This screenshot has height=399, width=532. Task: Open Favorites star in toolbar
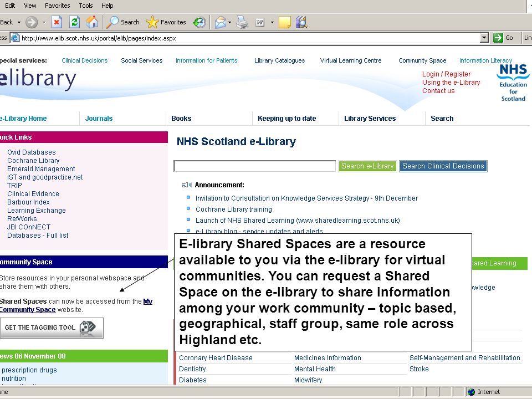click(152, 22)
